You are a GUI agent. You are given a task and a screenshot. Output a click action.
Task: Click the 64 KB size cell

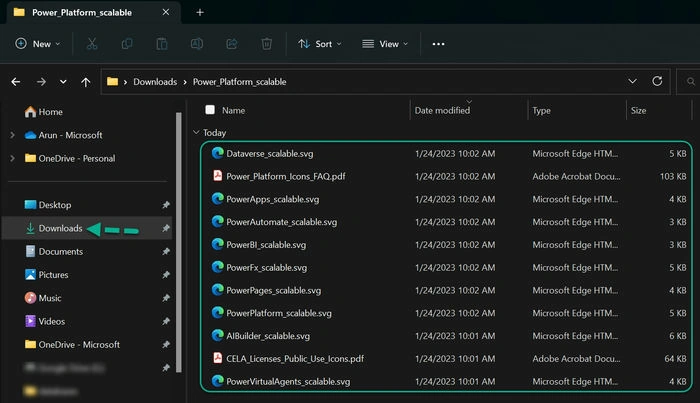[675, 358]
